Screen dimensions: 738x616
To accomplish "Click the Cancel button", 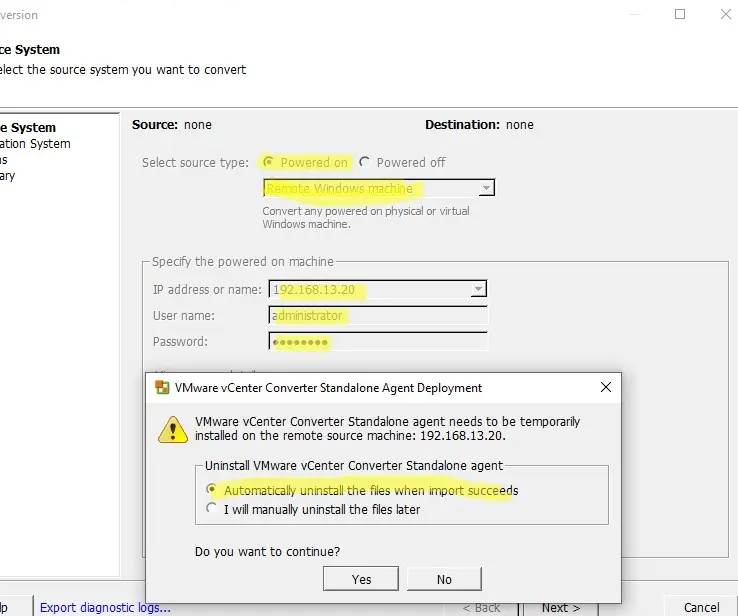I will (701, 608).
